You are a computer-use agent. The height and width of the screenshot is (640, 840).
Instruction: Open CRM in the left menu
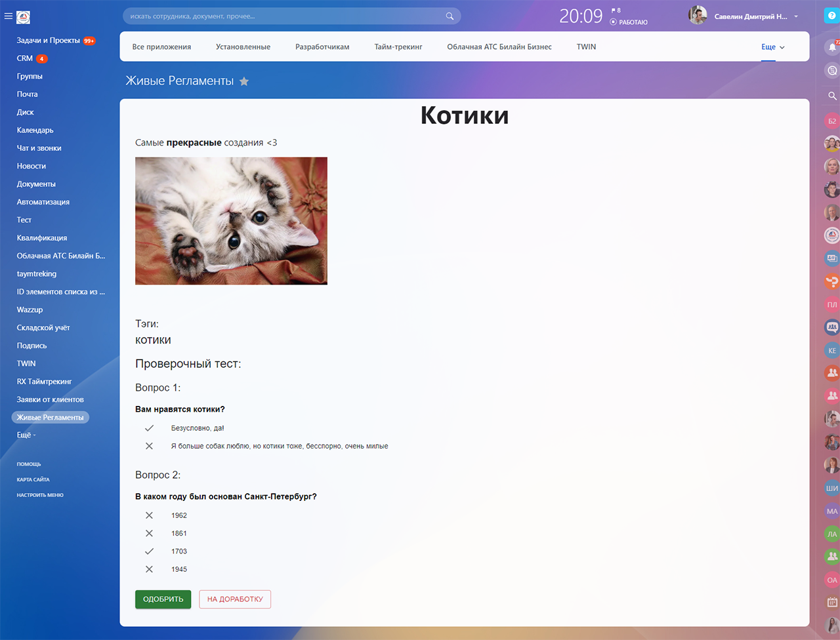click(x=25, y=58)
